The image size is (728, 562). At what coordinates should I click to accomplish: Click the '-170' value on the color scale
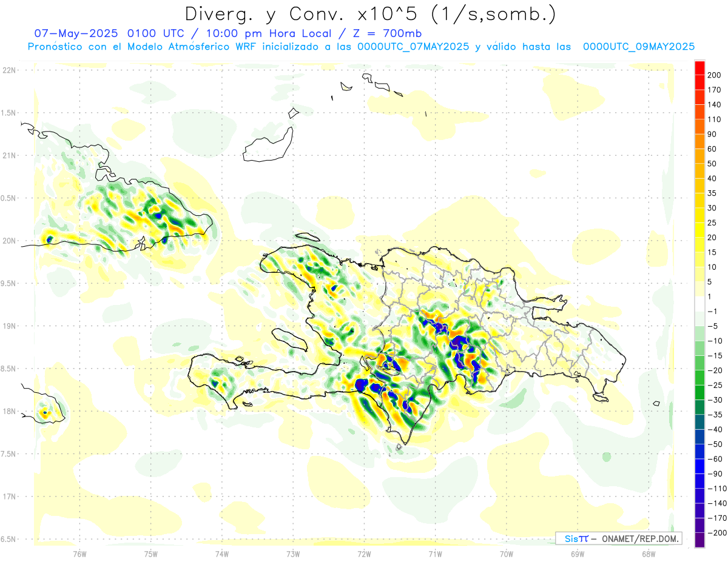[718, 518]
